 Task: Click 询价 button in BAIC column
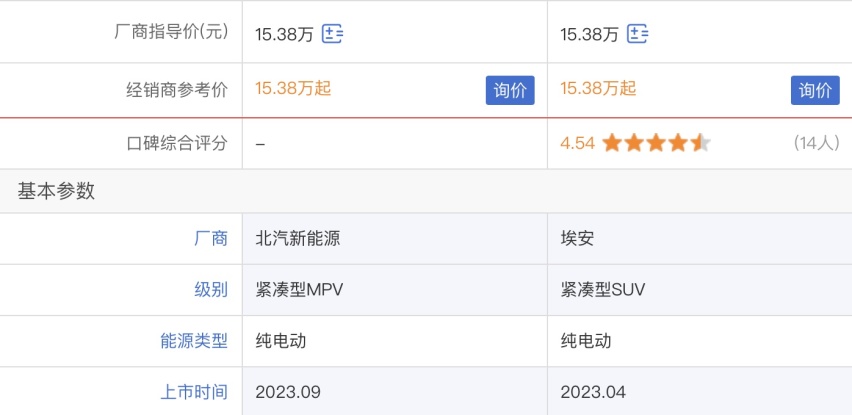coord(510,90)
